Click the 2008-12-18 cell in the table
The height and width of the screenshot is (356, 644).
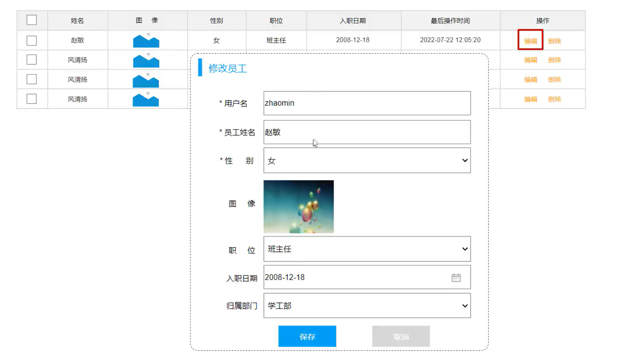[x=353, y=40]
